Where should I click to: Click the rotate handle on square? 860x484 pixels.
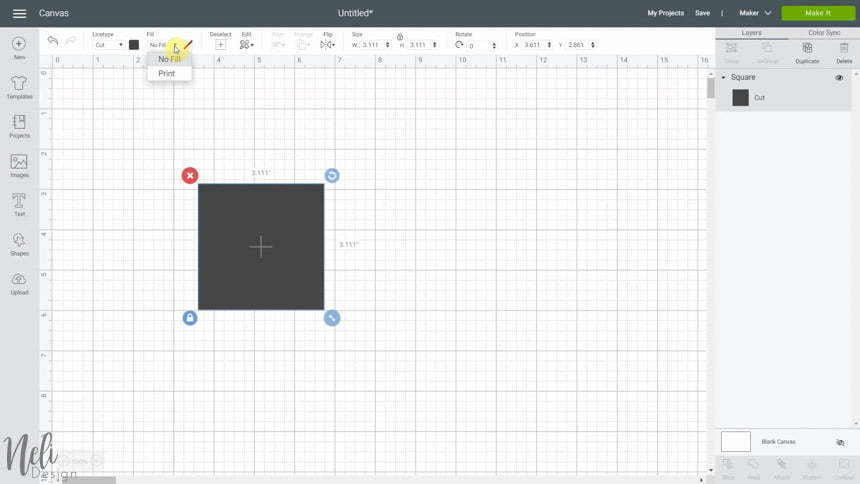pyautogui.click(x=332, y=176)
